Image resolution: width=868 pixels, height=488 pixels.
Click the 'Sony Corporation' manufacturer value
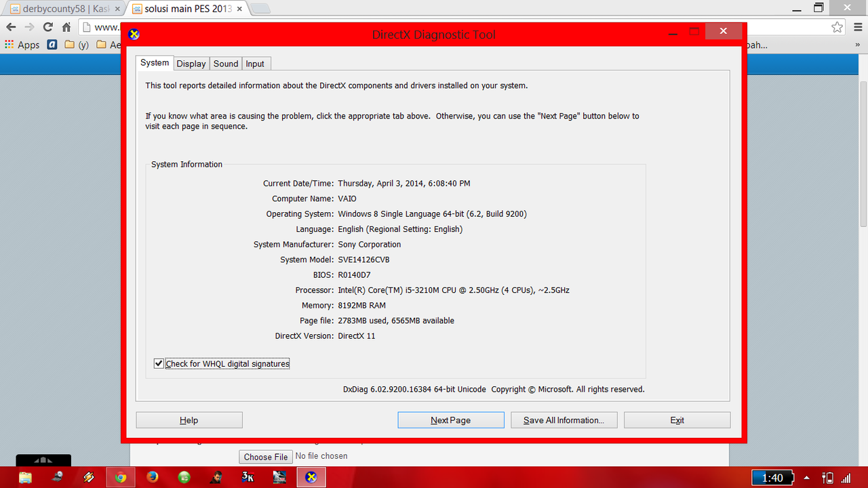coord(370,245)
